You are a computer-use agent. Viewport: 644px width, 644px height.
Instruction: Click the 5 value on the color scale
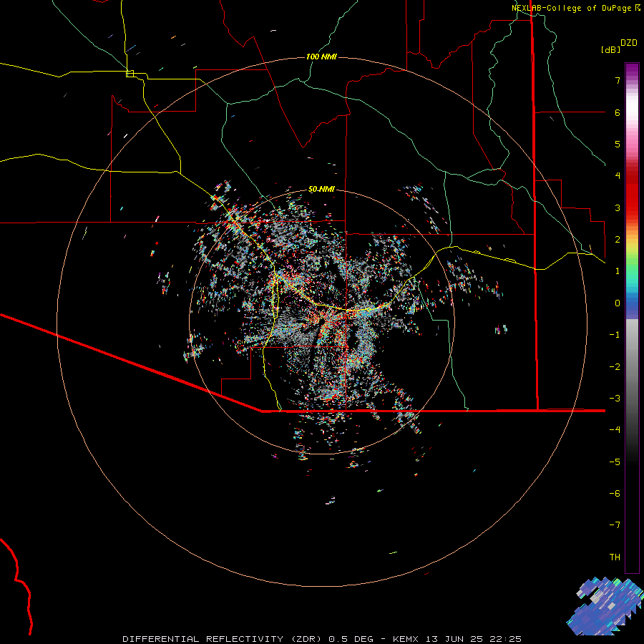[618, 144]
